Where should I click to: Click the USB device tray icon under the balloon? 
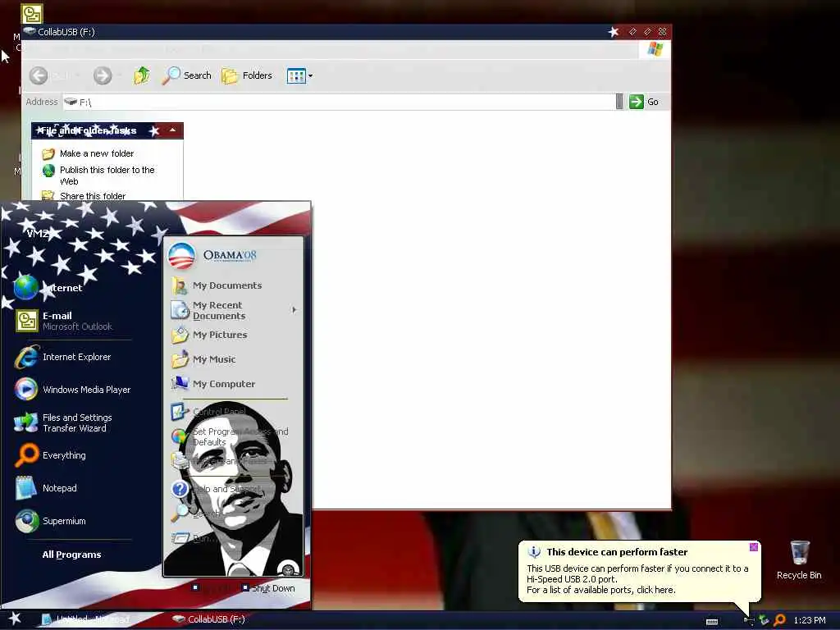[x=750, y=621]
